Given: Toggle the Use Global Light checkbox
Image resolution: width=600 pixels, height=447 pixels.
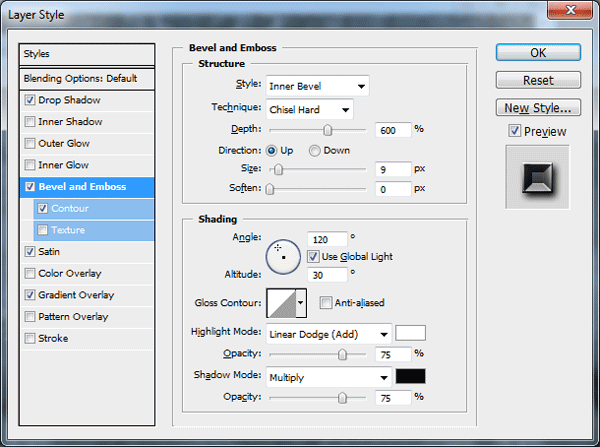Looking at the screenshot, I should [313, 256].
